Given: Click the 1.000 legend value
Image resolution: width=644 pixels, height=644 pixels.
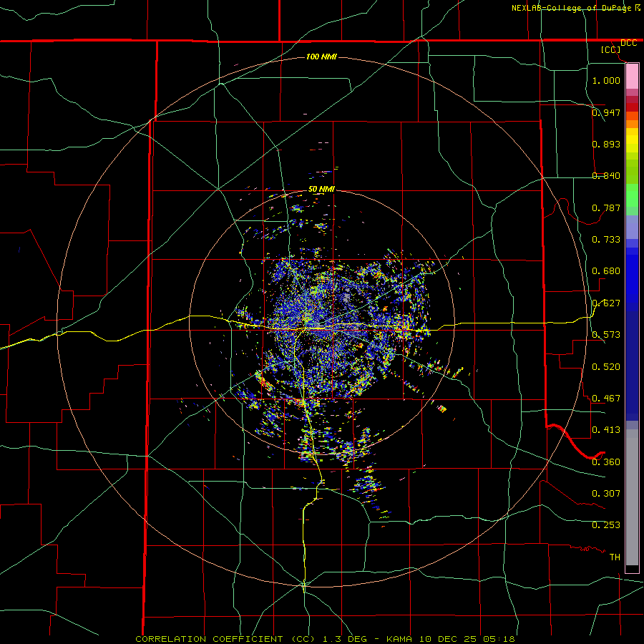Looking at the screenshot, I should (606, 80).
